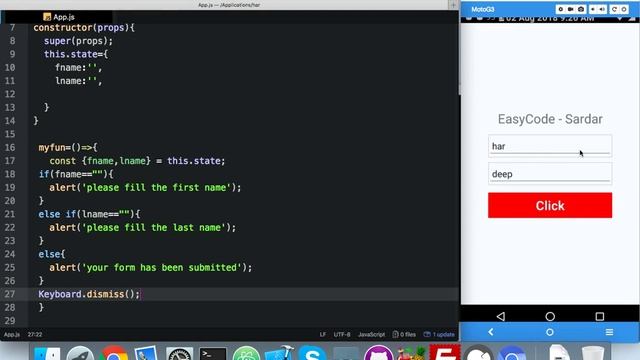The width and height of the screenshot is (640, 360).
Task: Click on 'if(fname==""){' code line
Action: 76,174
